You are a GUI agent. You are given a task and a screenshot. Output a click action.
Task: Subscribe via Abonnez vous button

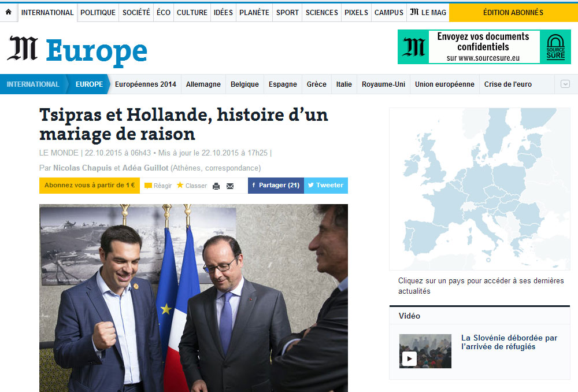coord(90,185)
